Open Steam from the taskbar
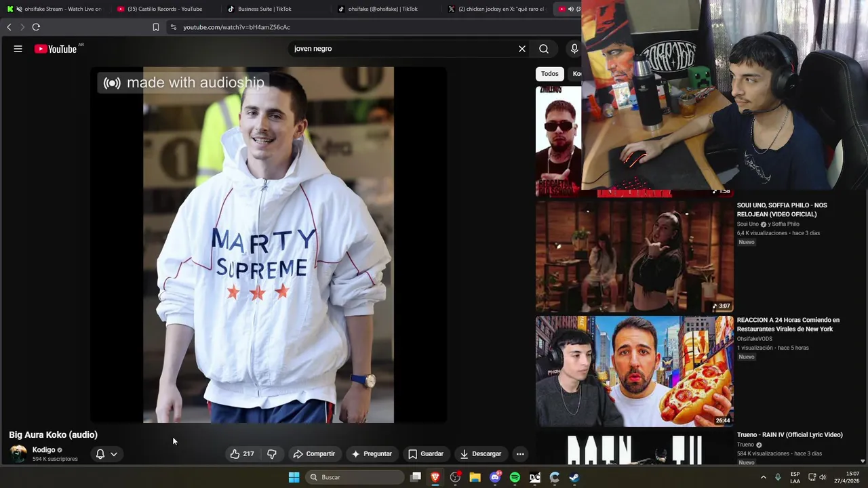The image size is (868, 488). [574, 477]
